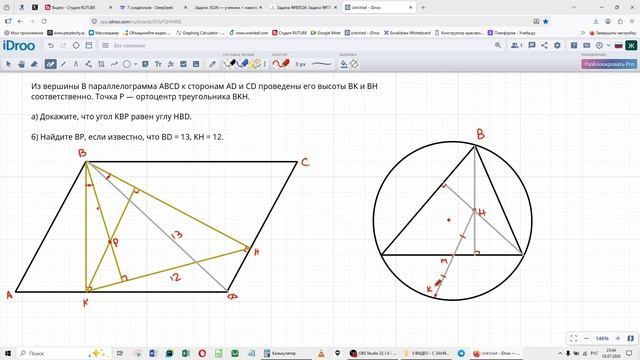Select the circle shape tool

click(x=127, y=64)
